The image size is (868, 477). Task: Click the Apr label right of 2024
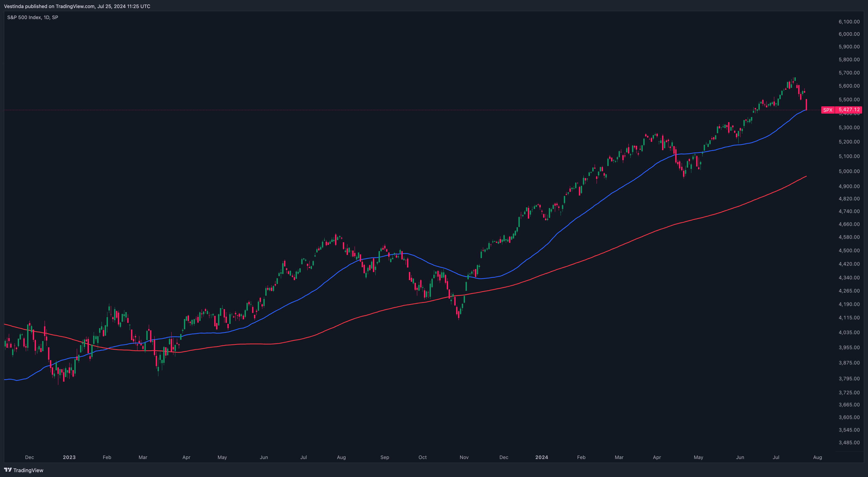657,457
